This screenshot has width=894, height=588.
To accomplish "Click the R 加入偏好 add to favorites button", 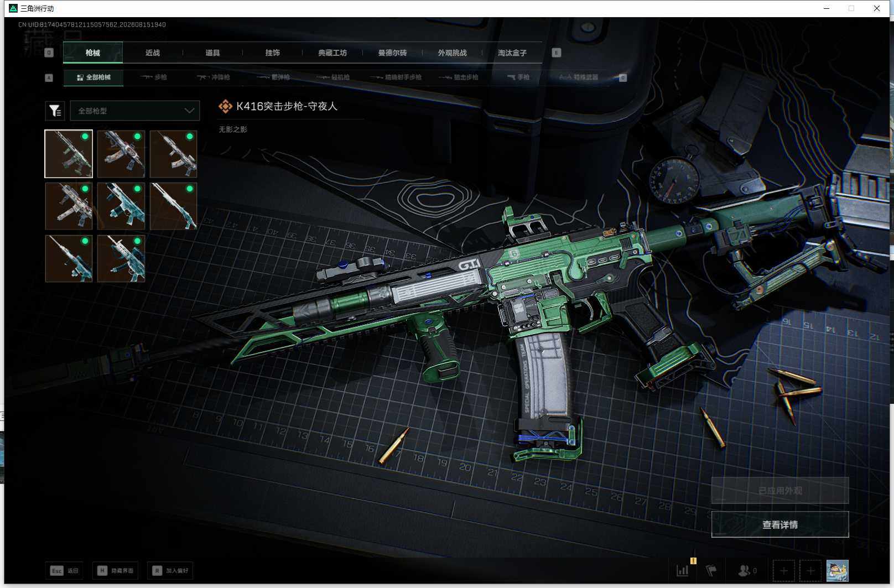I will click(x=170, y=570).
